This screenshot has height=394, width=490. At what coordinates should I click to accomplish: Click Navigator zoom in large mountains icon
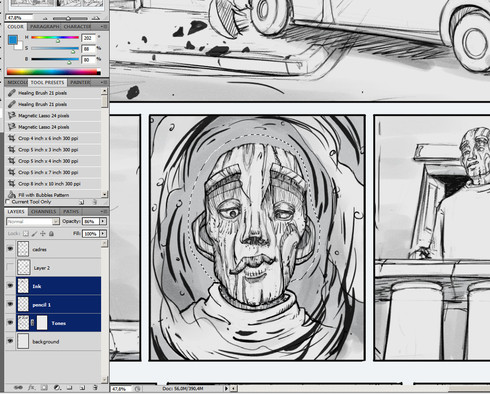[x=96, y=18]
